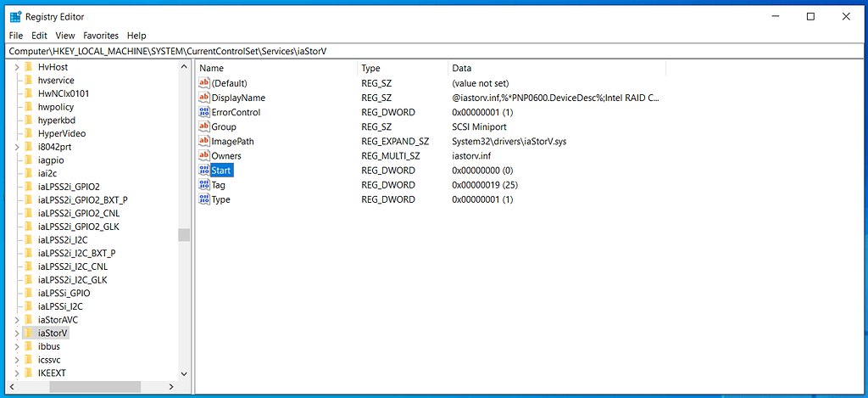868x398 pixels.
Task: Open the Edit menu
Action: point(39,36)
